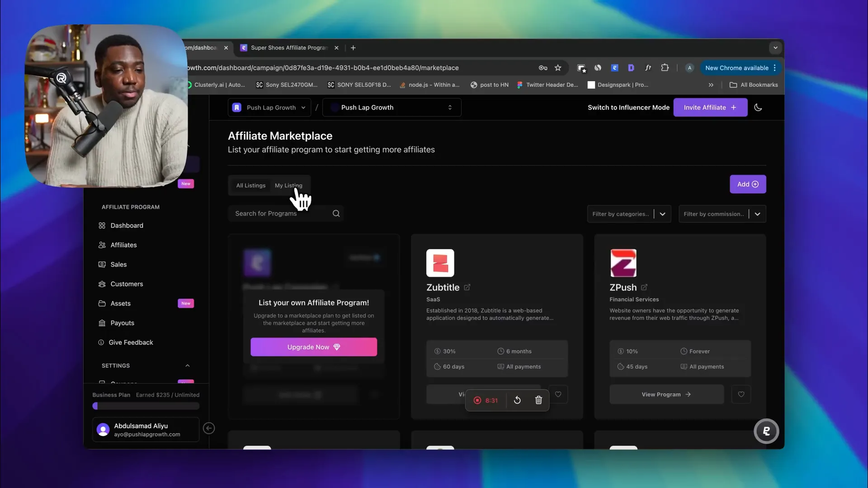Favorite the ZPush program heart
This screenshot has height=488, width=868.
[741, 394]
